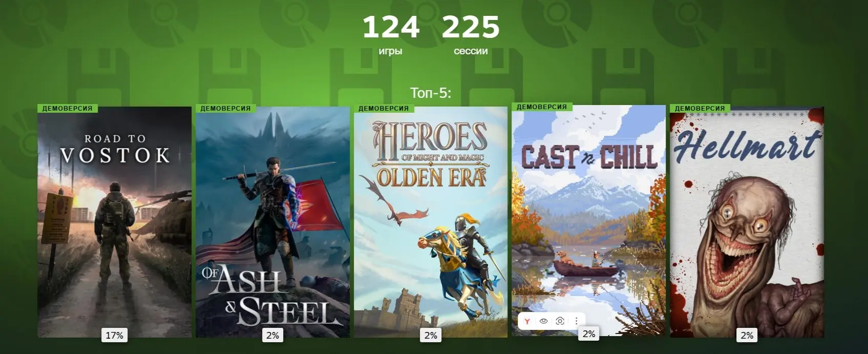
Task: Click the Топ-5 heading
Action: [431, 93]
